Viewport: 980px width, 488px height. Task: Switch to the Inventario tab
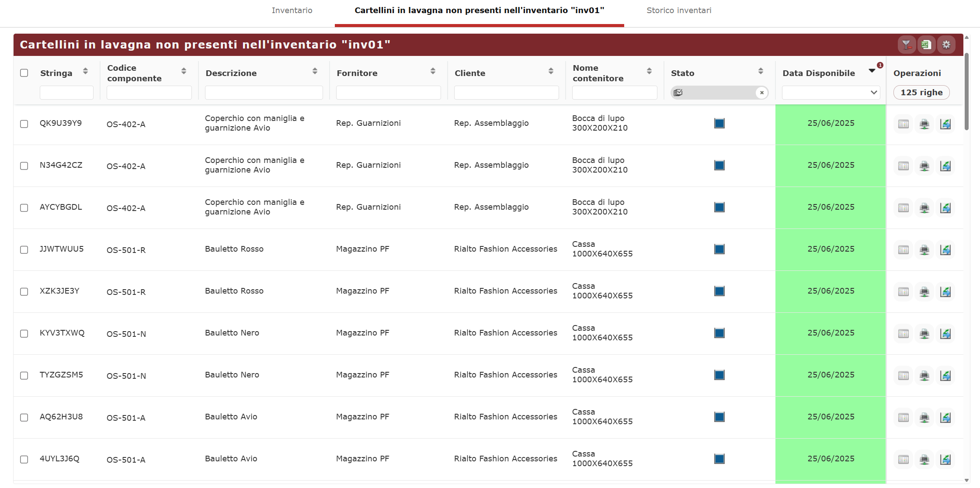[x=292, y=10]
